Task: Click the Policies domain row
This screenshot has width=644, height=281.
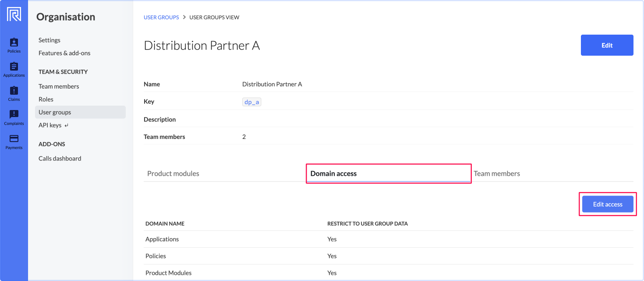Action: click(389, 256)
